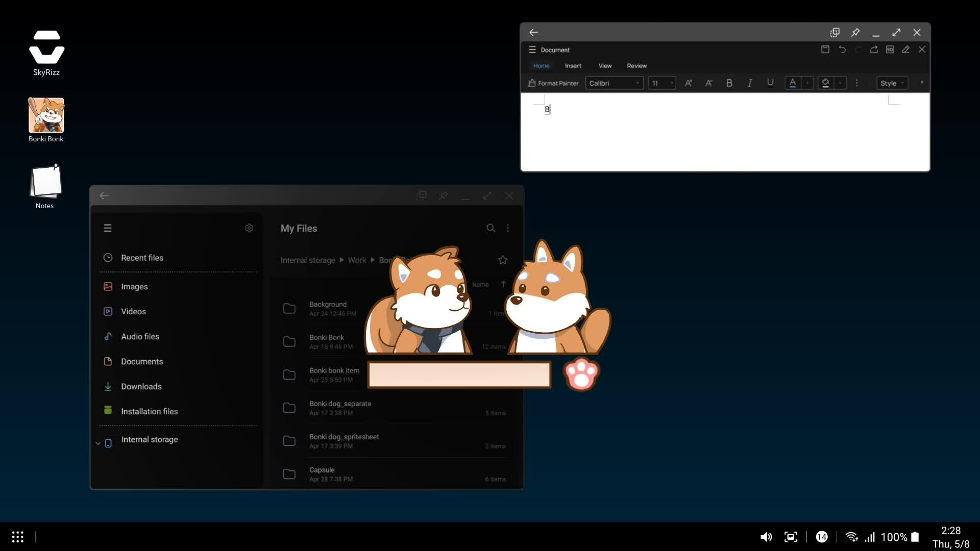The height and width of the screenshot is (551, 980).
Task: Expand the Style dropdown
Action: tap(892, 83)
